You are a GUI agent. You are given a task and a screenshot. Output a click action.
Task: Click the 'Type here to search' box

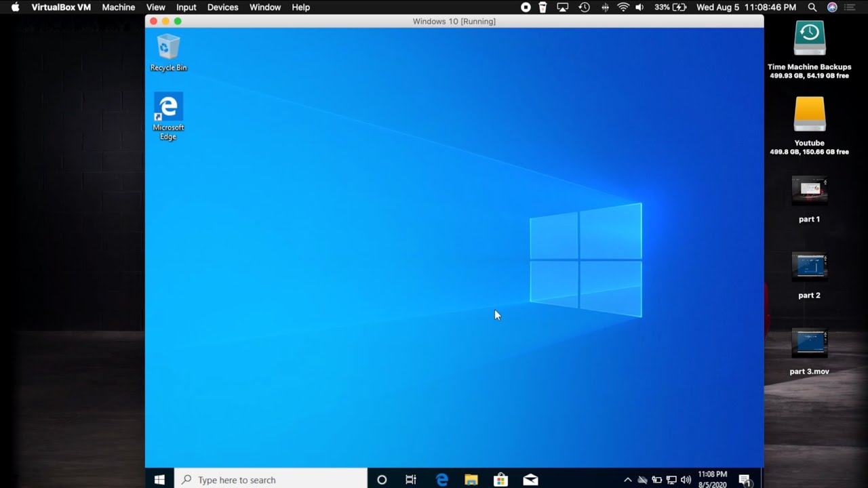point(271,479)
